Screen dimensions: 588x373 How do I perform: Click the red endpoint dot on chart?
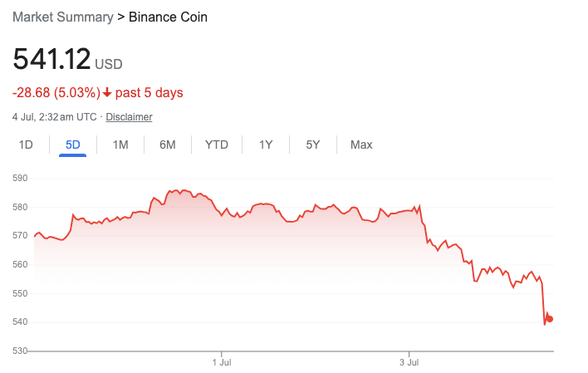click(x=550, y=319)
